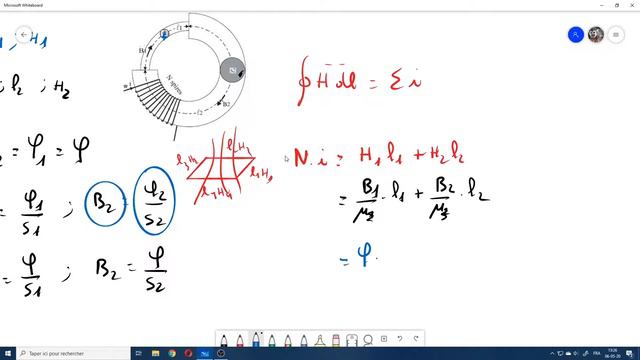Image resolution: width=640 pixels, height=360 pixels.
Task: Switch to Microsoft Whiteboard taskbar icon
Action: pyautogui.click(x=204, y=353)
